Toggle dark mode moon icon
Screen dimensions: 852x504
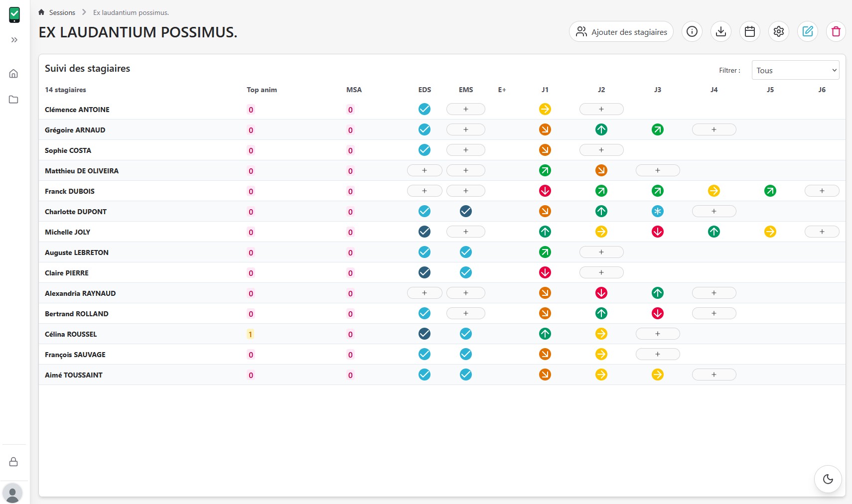pos(828,479)
